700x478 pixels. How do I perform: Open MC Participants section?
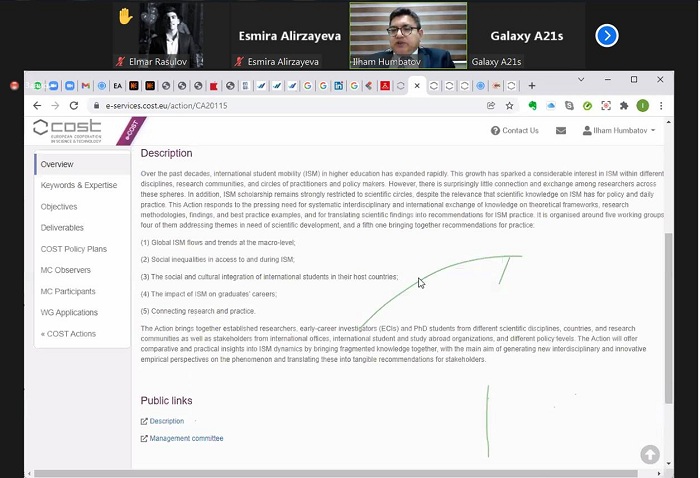point(68,291)
